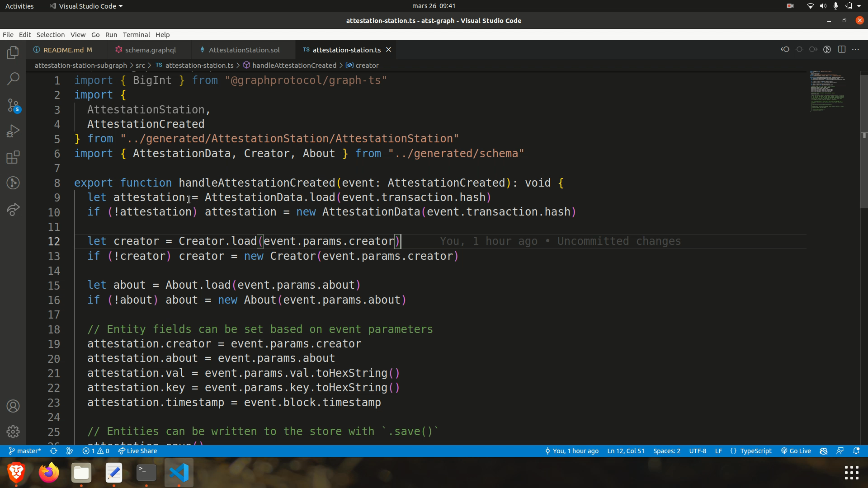This screenshot has height=488, width=868.
Task: Launch Brave browser from the dock
Action: click(16, 473)
